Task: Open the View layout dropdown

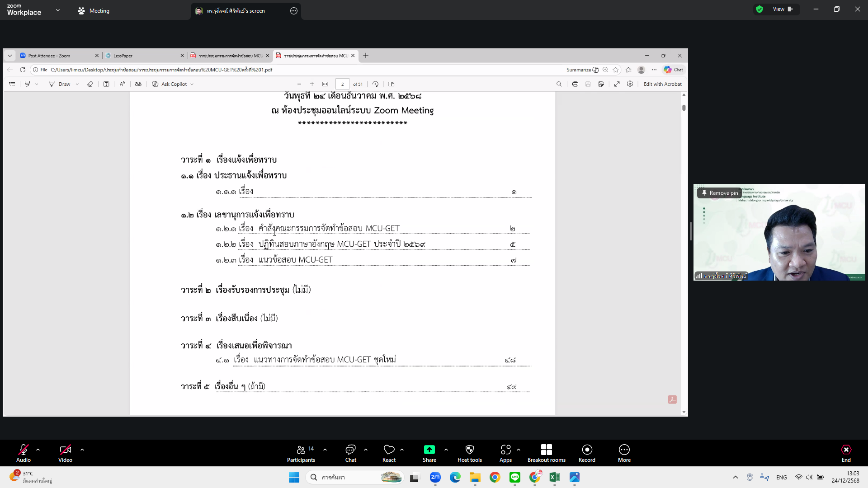Action: (783, 9)
